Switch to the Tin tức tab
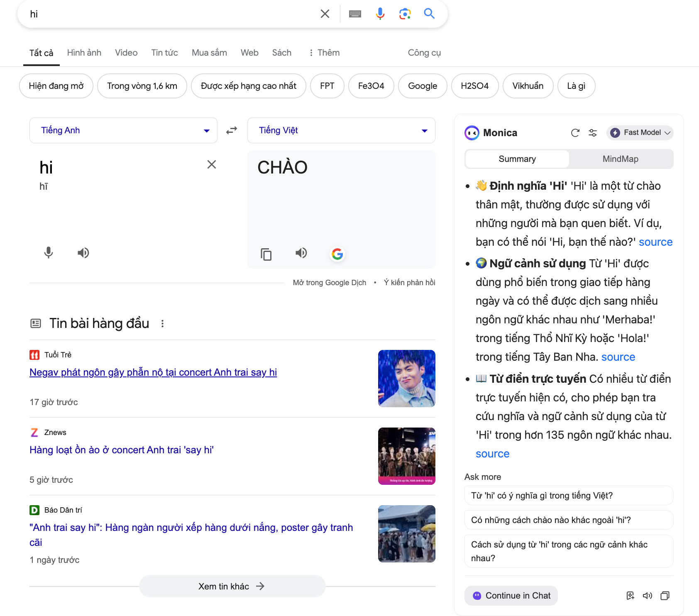The width and height of the screenshot is (699, 616). [164, 53]
